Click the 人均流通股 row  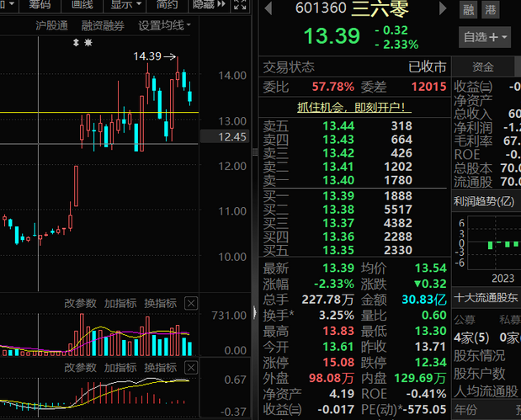tap(486, 391)
